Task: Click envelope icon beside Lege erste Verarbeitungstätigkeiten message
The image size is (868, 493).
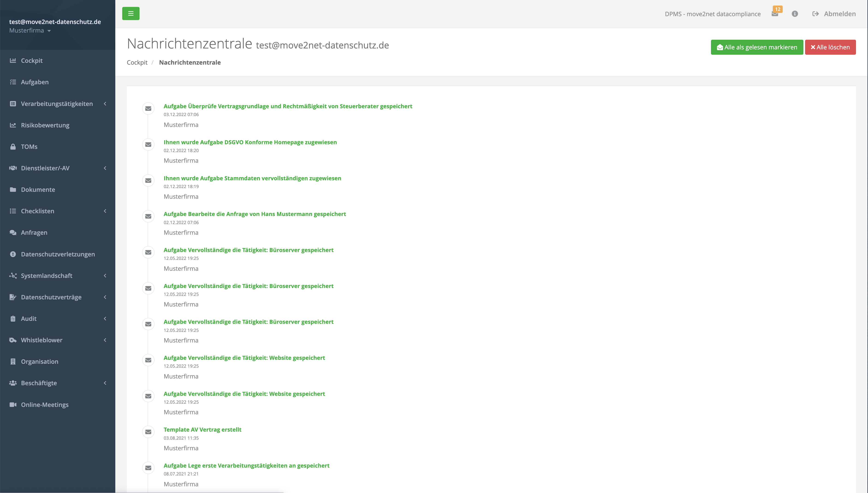Action: click(148, 468)
